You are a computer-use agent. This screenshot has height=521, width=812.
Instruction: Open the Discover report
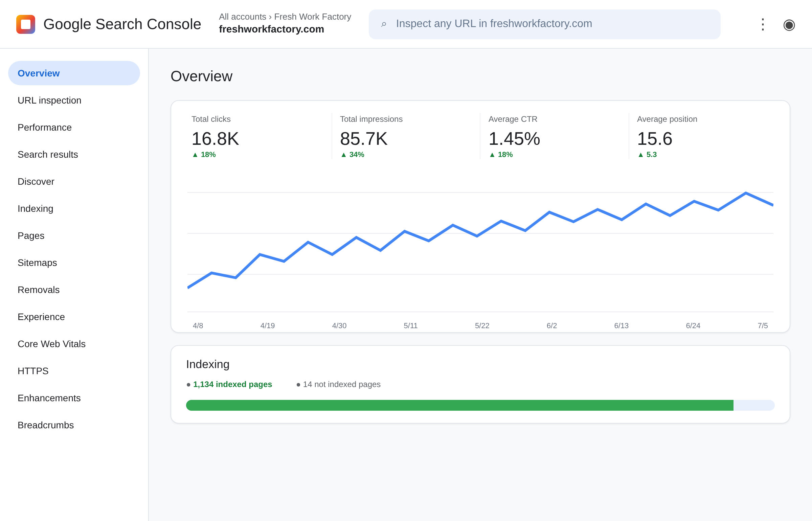tap(74, 181)
